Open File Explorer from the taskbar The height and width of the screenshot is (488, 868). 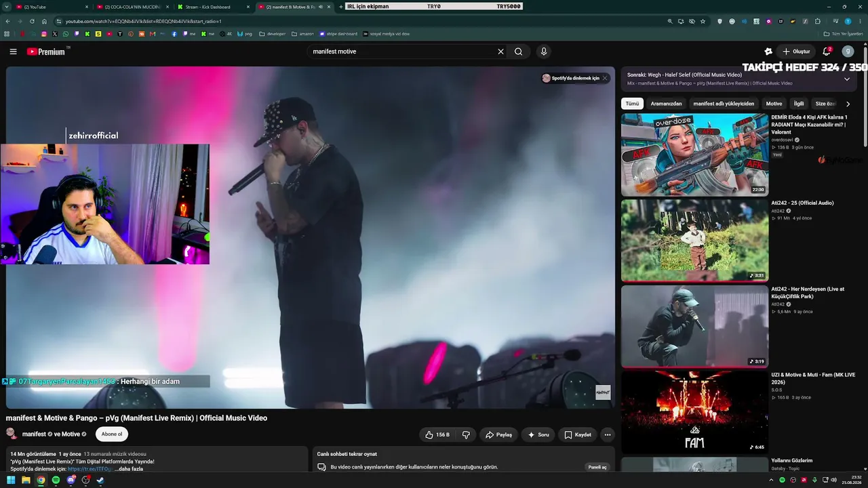pos(26,481)
